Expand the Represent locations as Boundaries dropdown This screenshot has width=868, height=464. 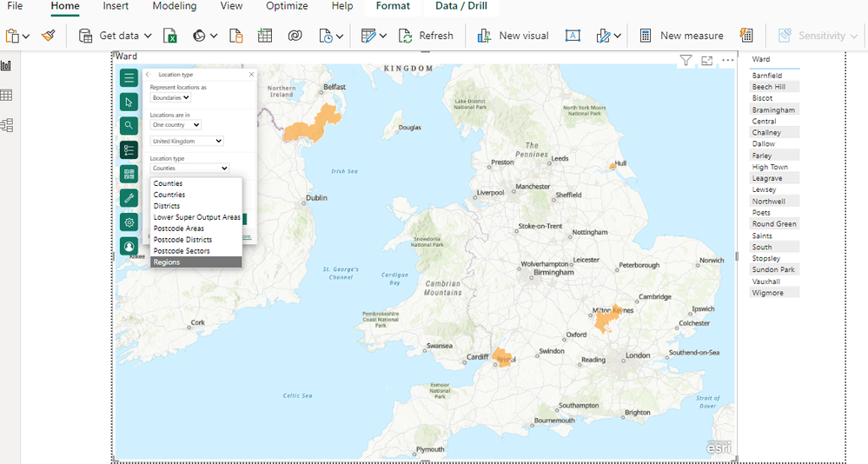(171, 97)
